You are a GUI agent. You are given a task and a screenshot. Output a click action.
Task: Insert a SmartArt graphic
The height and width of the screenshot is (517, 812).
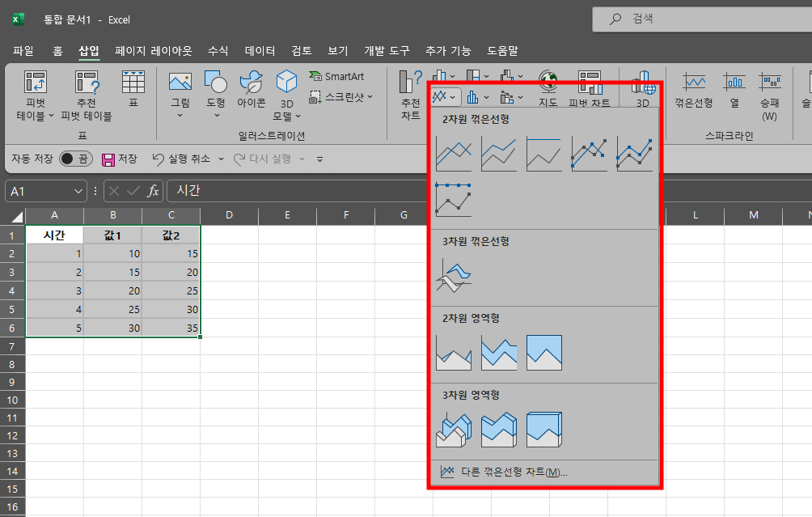click(336, 77)
